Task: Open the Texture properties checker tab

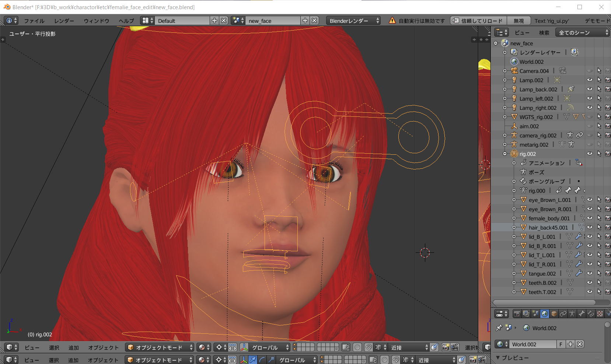Action: point(600,314)
